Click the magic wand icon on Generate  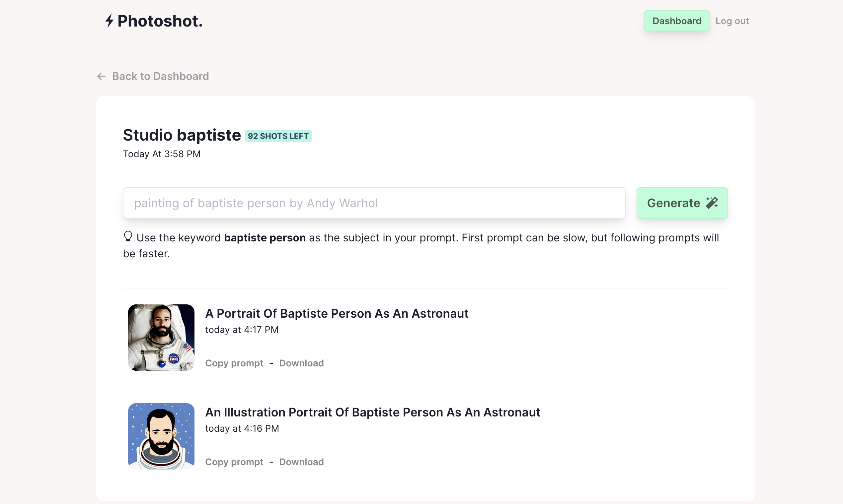pyautogui.click(x=712, y=203)
